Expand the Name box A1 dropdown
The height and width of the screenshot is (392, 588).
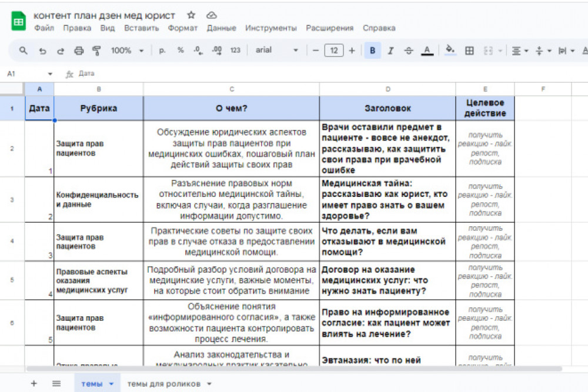pos(50,74)
